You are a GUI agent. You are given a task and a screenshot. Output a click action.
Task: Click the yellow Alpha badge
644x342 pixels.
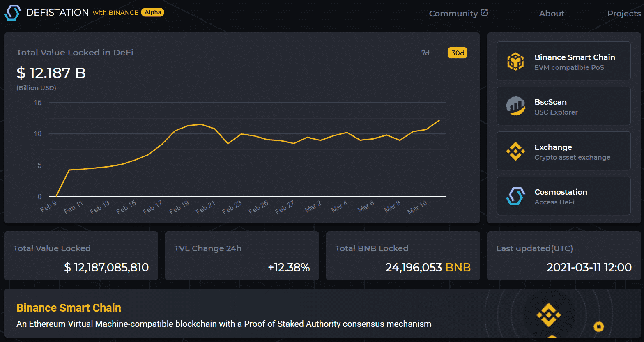[x=153, y=12]
